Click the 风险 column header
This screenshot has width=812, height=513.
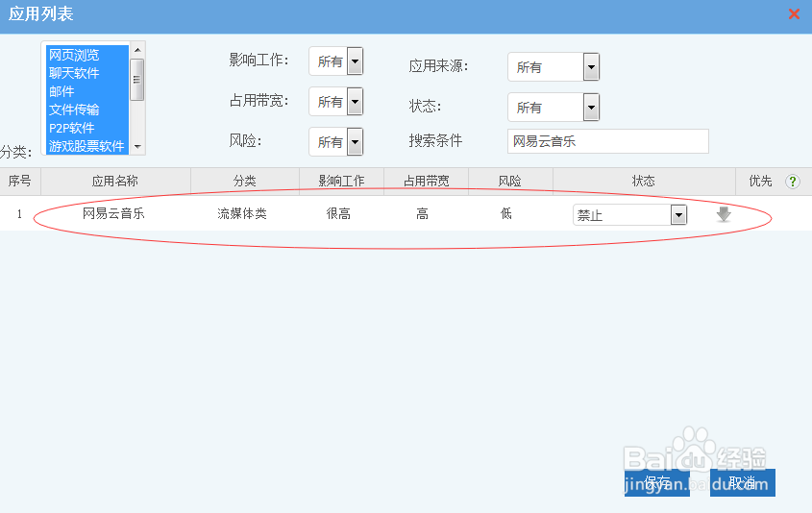point(510,182)
